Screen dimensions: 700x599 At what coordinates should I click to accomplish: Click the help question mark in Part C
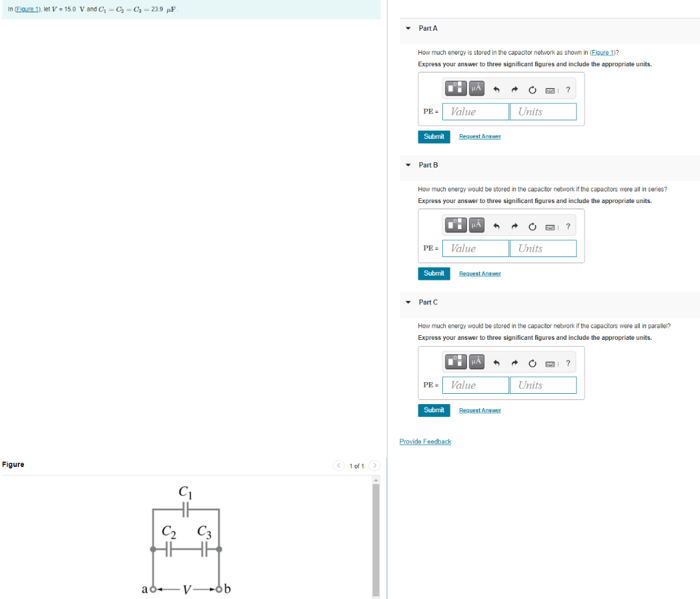[x=567, y=362]
